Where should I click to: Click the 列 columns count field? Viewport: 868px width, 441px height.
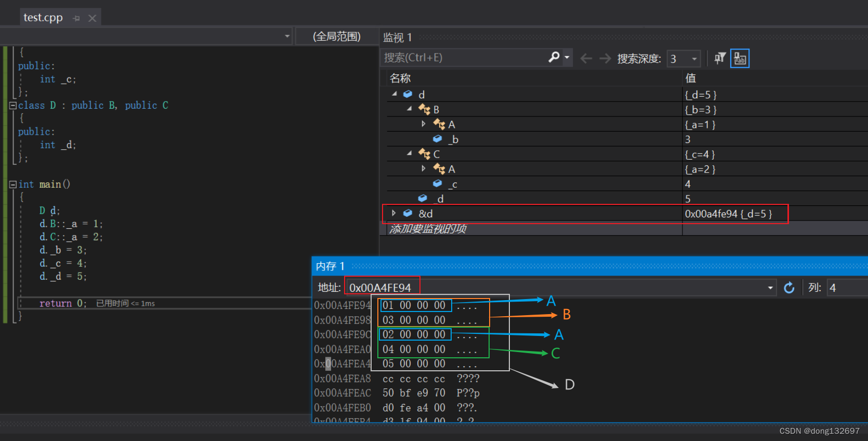pyautogui.click(x=847, y=288)
